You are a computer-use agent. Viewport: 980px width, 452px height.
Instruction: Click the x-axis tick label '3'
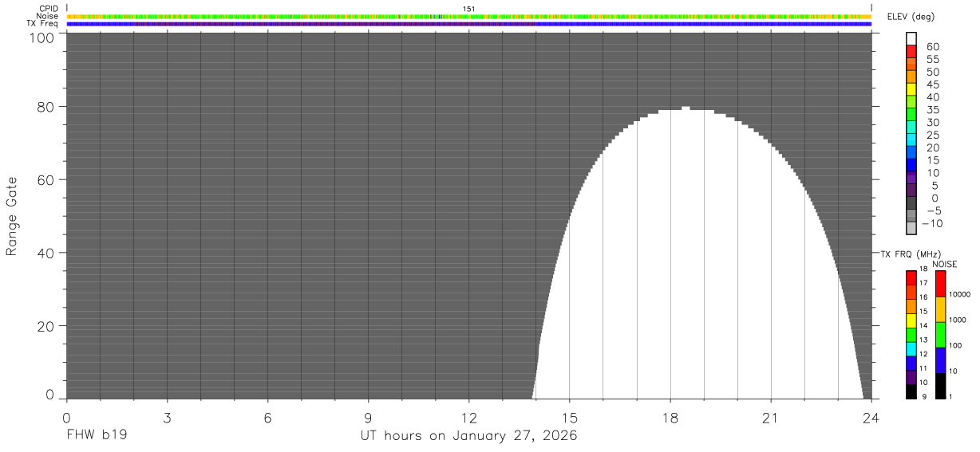tap(167, 417)
